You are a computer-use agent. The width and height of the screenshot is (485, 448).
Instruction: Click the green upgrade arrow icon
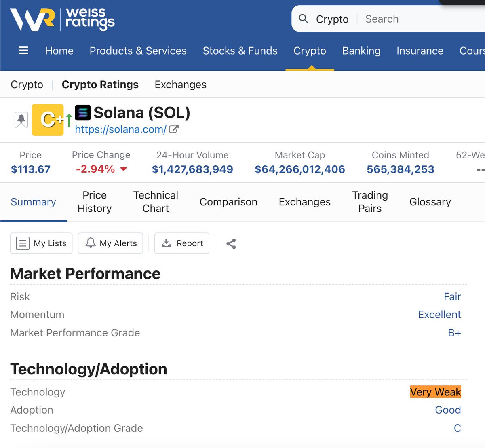pos(69,120)
